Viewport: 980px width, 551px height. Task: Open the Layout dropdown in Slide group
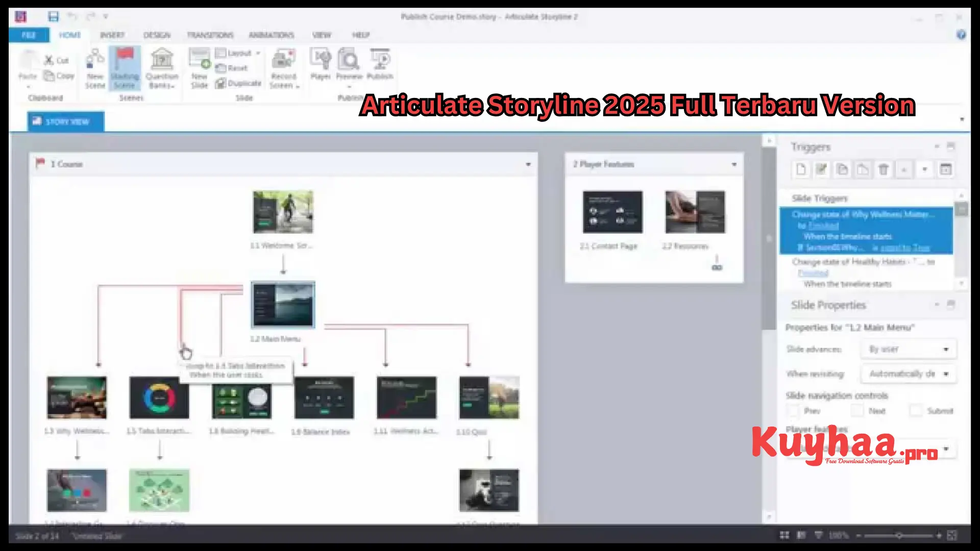pyautogui.click(x=238, y=53)
